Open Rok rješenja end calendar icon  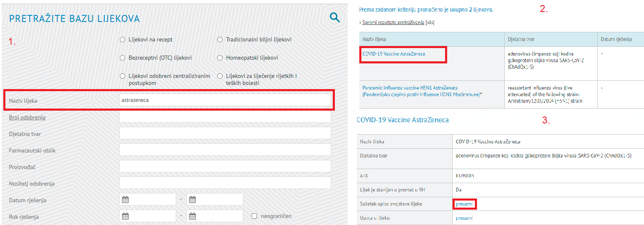(193, 216)
